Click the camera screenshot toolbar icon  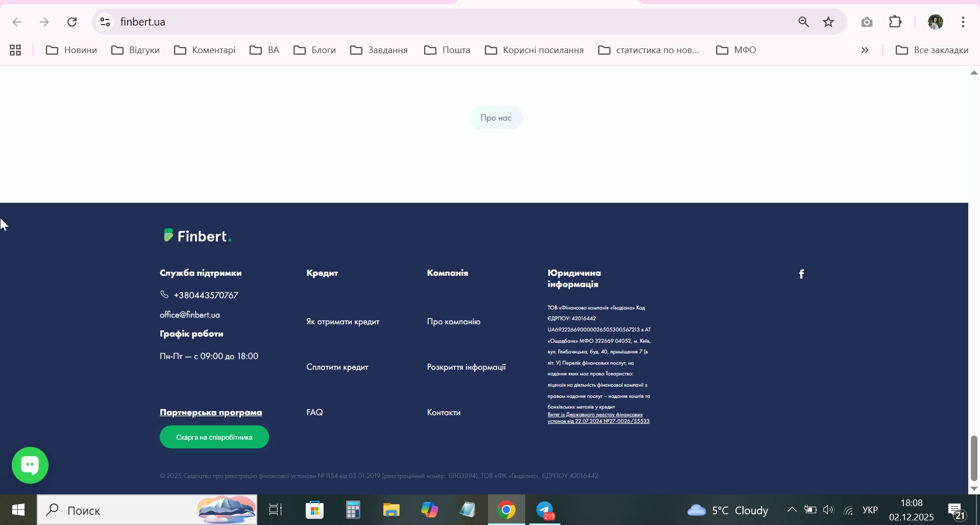point(867,22)
